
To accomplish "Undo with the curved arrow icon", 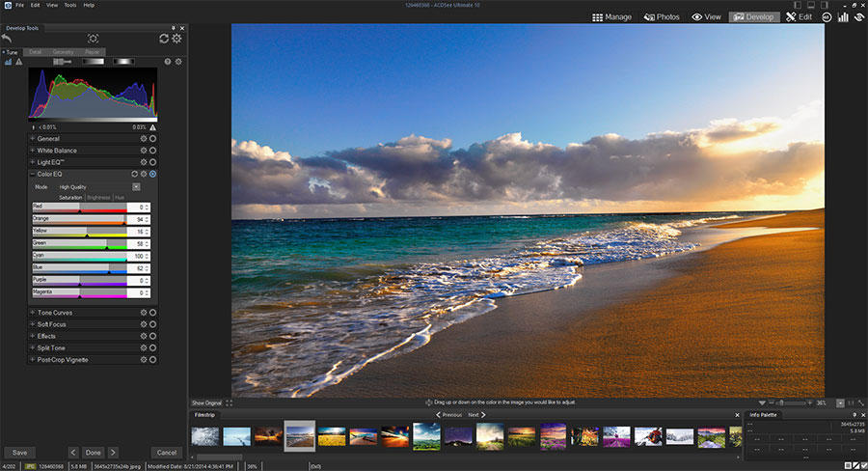I will click(7, 39).
